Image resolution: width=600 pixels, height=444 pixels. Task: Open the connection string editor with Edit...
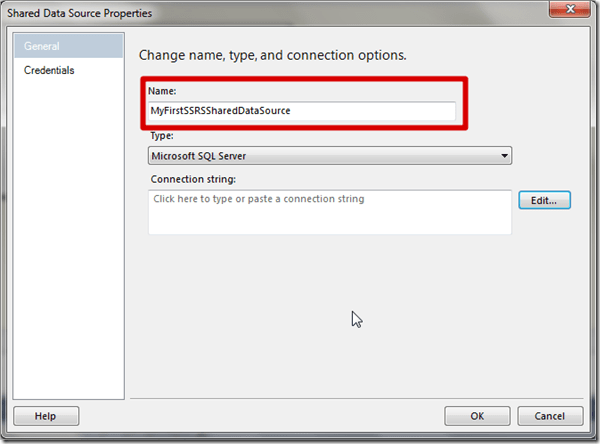tap(544, 200)
